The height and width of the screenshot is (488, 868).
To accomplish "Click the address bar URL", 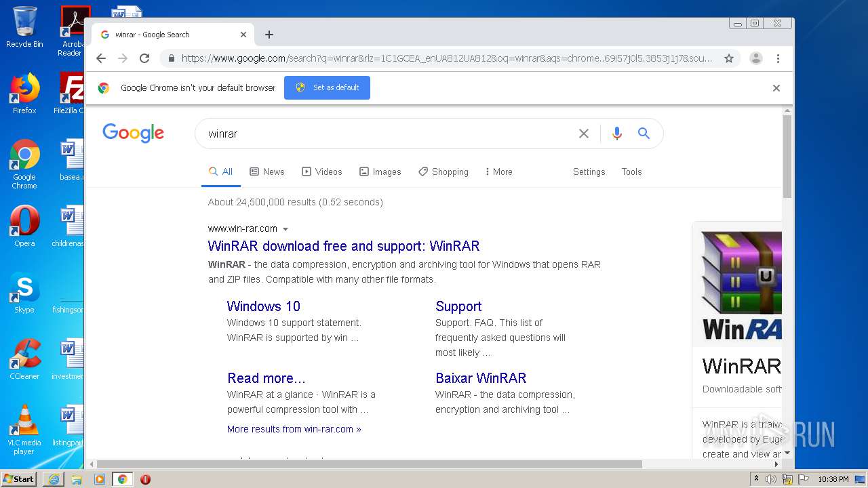I will tap(446, 58).
